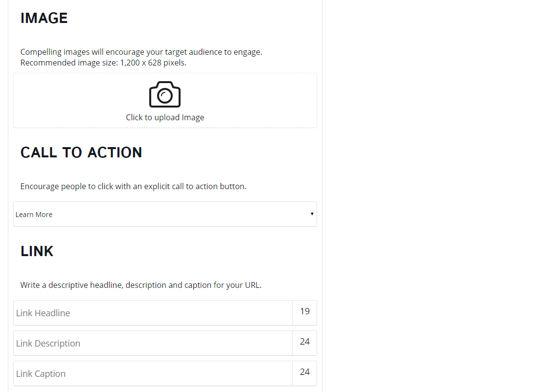The width and height of the screenshot is (549, 392).
Task: Click the IMAGE section heading
Action: tap(44, 18)
